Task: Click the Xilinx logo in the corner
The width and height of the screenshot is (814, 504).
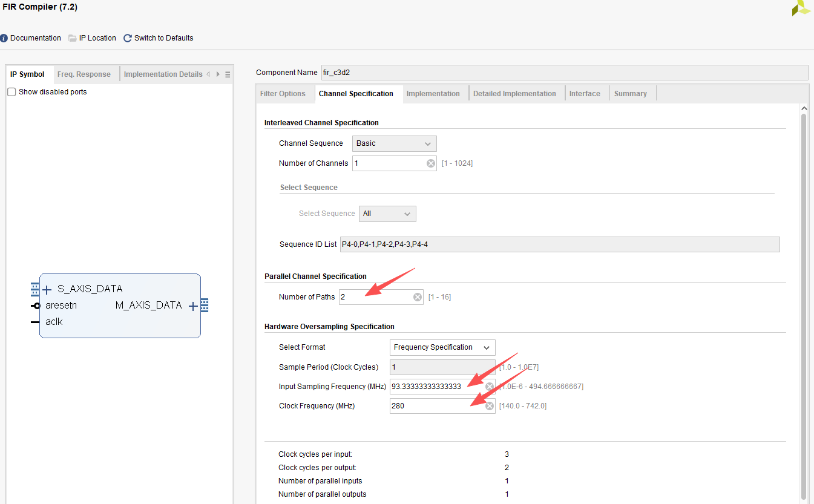Action: [801, 8]
